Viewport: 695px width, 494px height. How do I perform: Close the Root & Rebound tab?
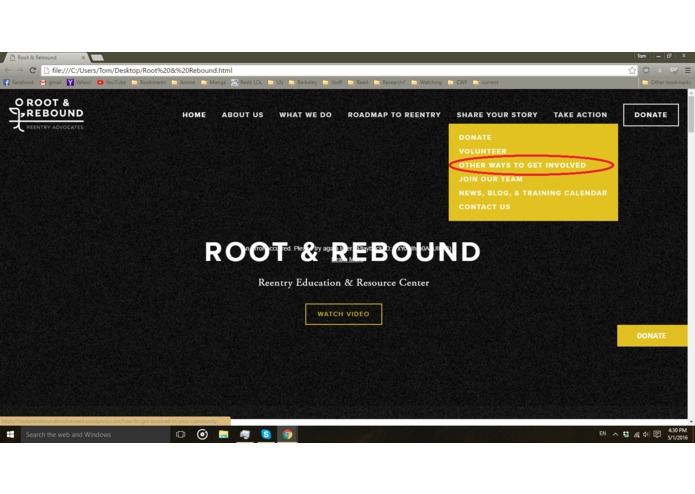pyautogui.click(x=83, y=58)
